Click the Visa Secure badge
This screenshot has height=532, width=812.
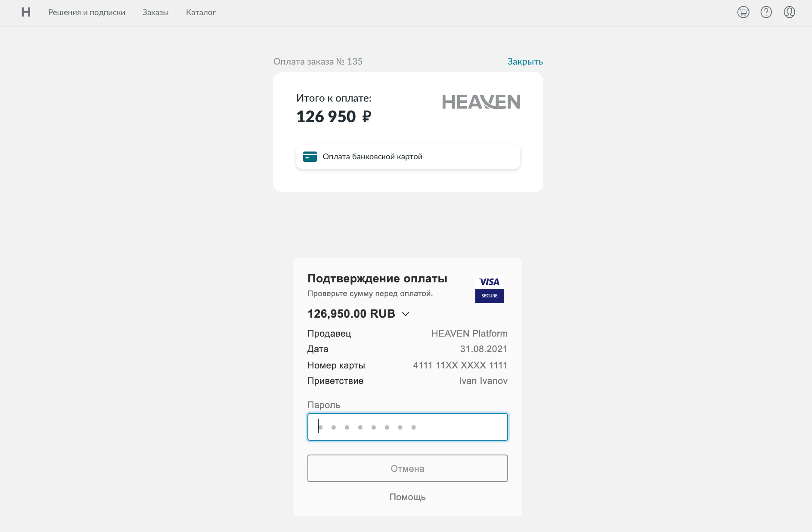click(489, 289)
